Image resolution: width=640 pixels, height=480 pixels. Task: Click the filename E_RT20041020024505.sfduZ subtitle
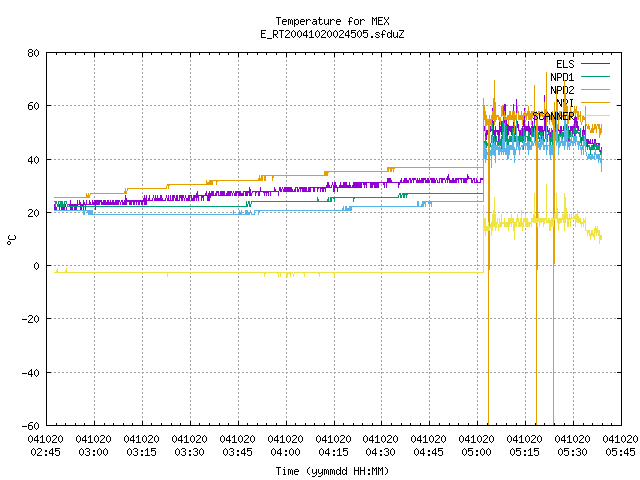tap(332, 34)
